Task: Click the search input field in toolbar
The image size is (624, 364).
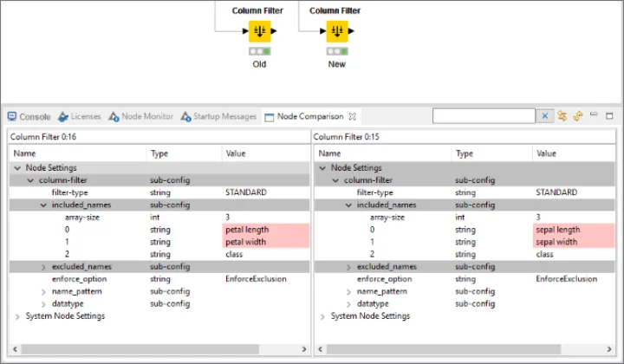Action: coord(484,116)
